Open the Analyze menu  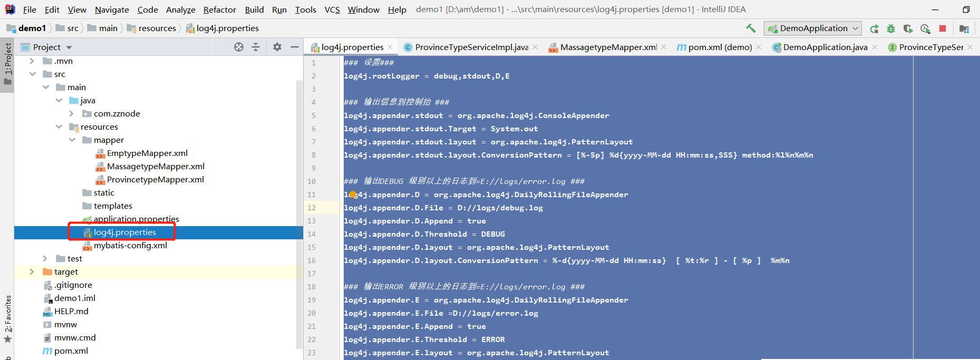point(181,9)
